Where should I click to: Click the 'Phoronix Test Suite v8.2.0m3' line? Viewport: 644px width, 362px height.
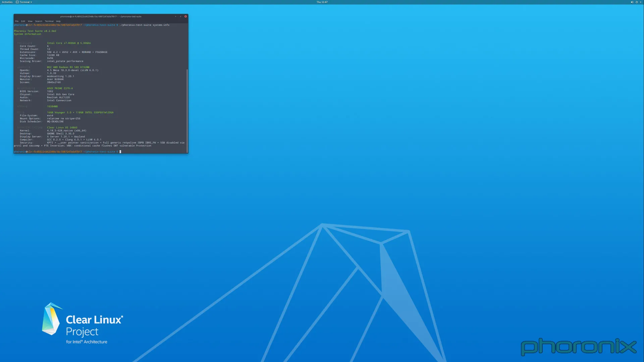click(x=35, y=31)
